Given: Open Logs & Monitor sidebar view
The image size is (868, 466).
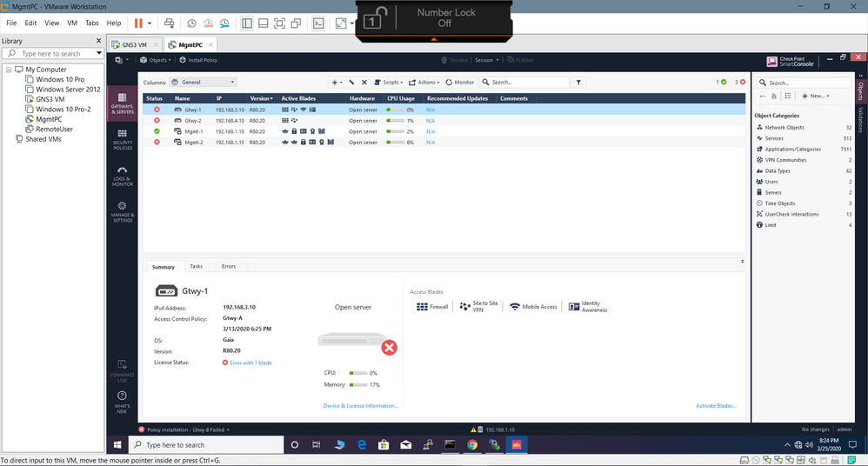Looking at the screenshot, I should [x=122, y=176].
